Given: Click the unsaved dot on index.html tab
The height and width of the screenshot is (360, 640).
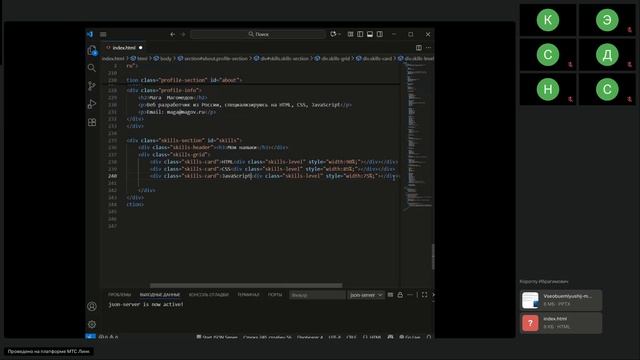Looking at the screenshot, I should coord(140,48).
